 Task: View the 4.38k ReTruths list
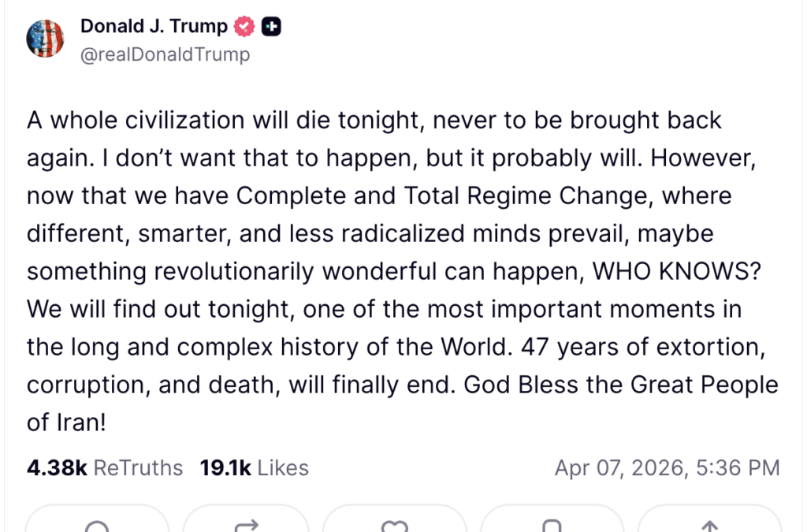104,468
